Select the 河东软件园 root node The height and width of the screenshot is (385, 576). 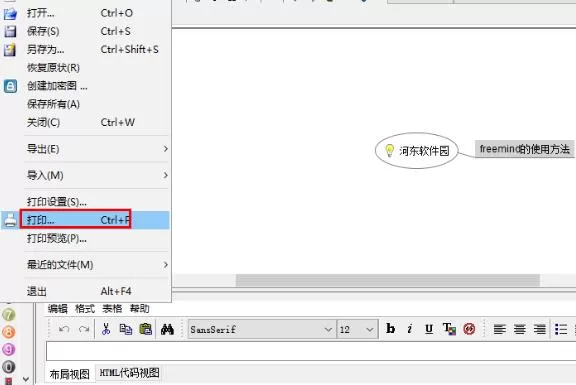(417, 151)
